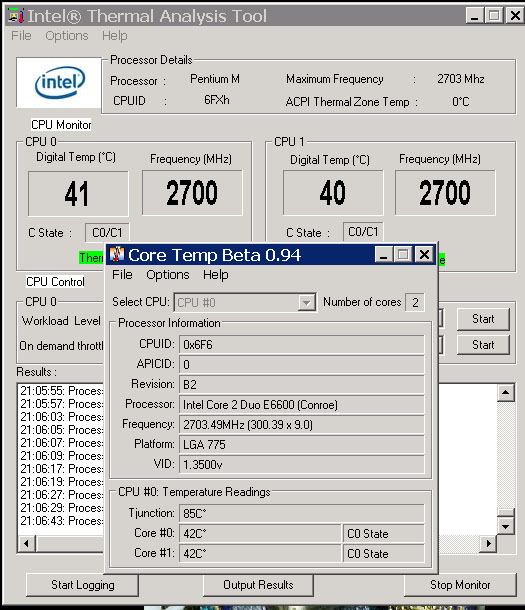The image size is (525, 610).
Task: Click the Intel Thermal Analysis Tool title icon
Action: point(16,16)
